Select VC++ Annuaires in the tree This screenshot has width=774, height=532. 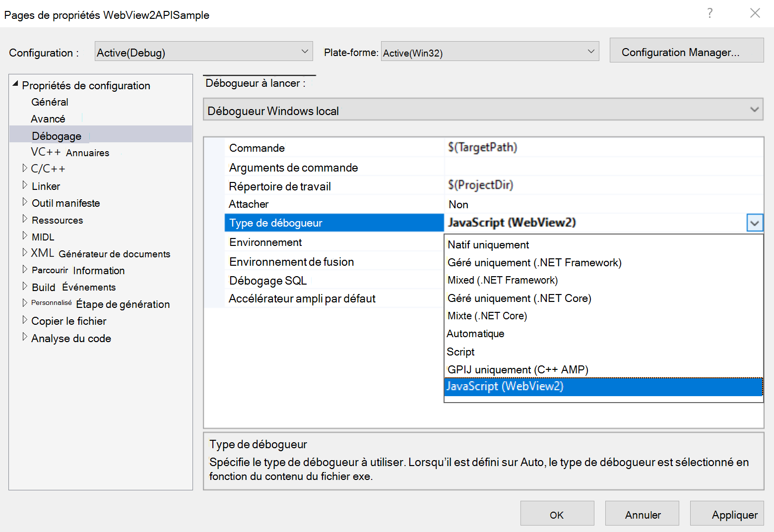coord(70,152)
